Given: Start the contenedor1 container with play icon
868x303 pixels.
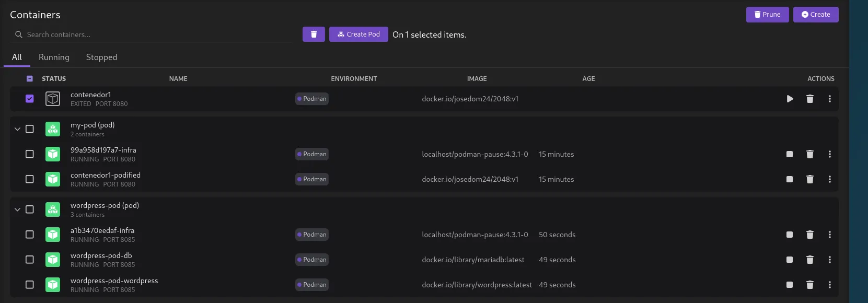Looking at the screenshot, I should pyautogui.click(x=790, y=99).
